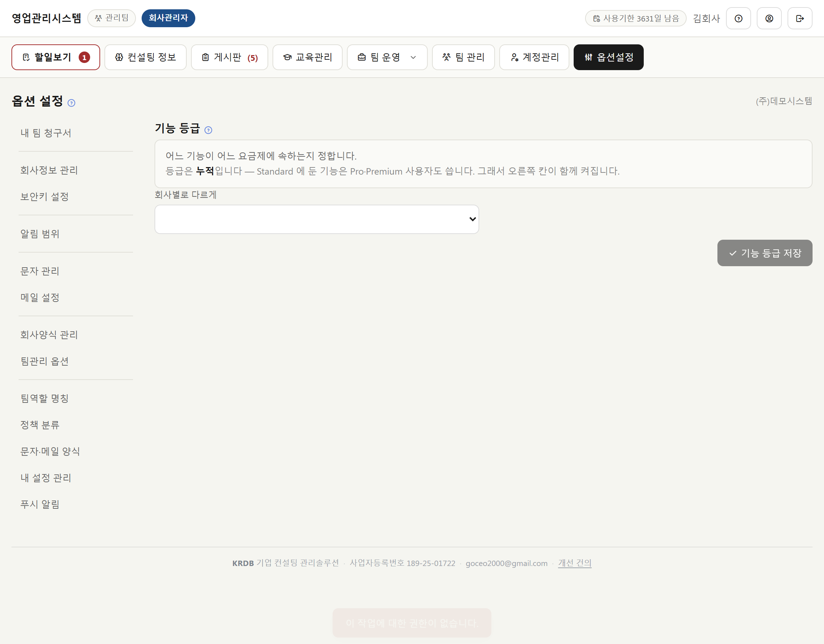Click the 영업관리시스템 logo title

coord(46,18)
